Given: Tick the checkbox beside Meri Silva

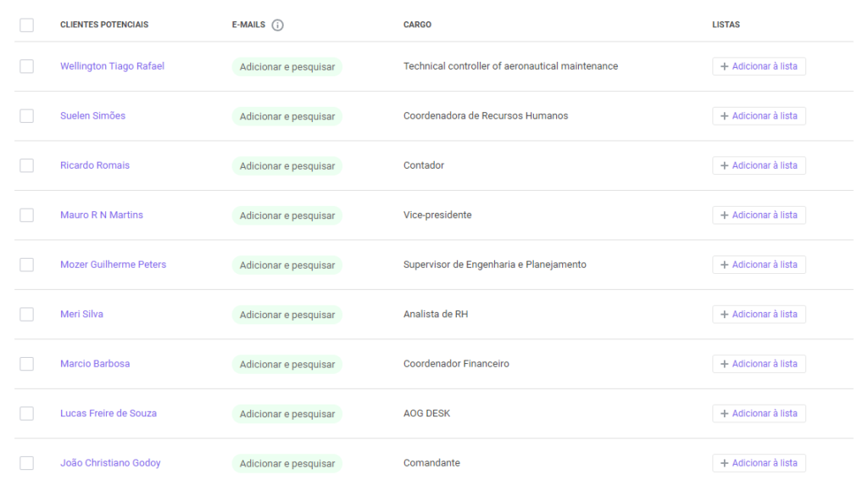Looking at the screenshot, I should pos(26,314).
